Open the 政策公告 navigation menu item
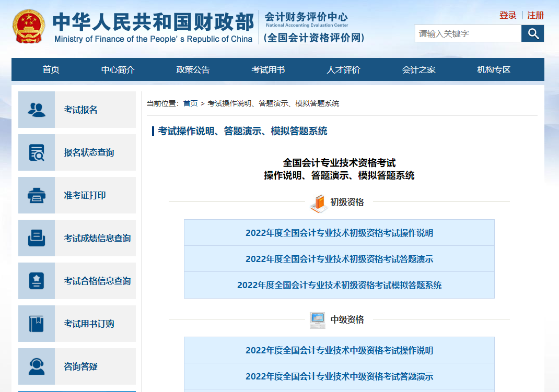 click(x=193, y=70)
